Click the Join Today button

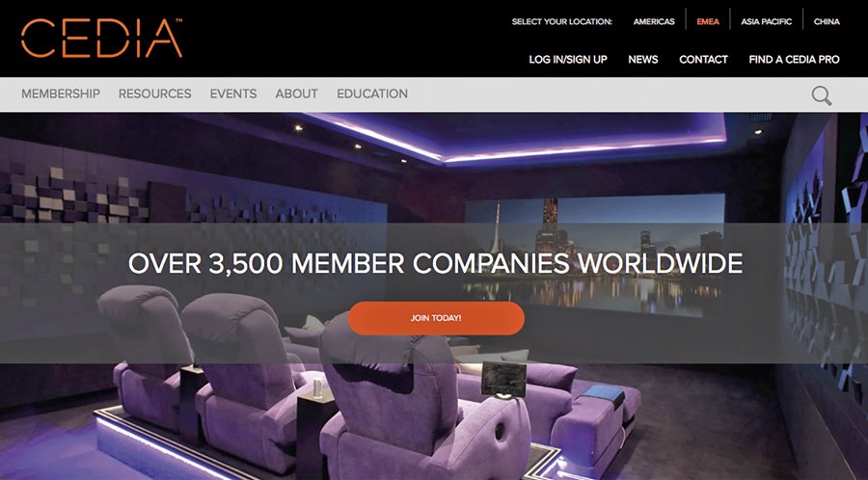[436, 318]
